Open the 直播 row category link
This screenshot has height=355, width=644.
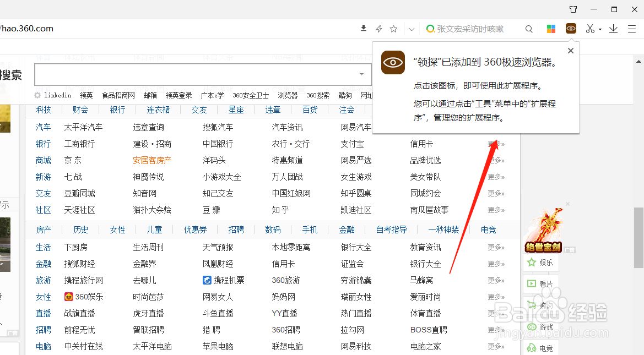click(43, 313)
